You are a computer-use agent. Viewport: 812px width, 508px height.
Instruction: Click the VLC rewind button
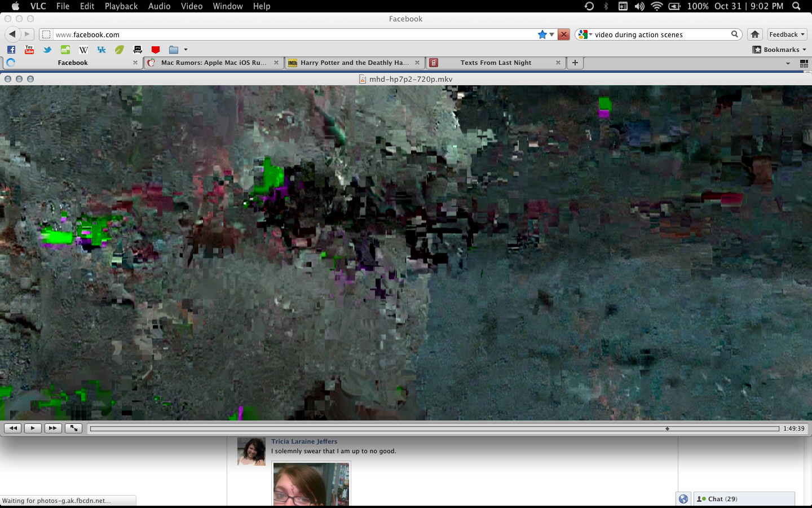coord(13,428)
